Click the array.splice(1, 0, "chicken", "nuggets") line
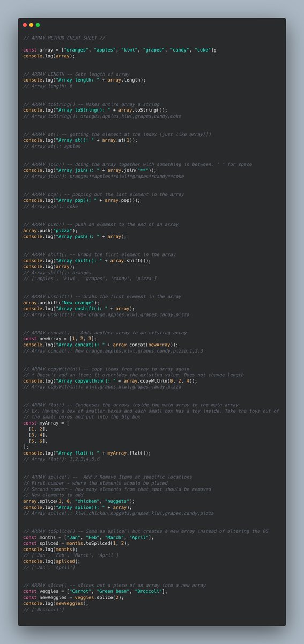 coord(79,501)
